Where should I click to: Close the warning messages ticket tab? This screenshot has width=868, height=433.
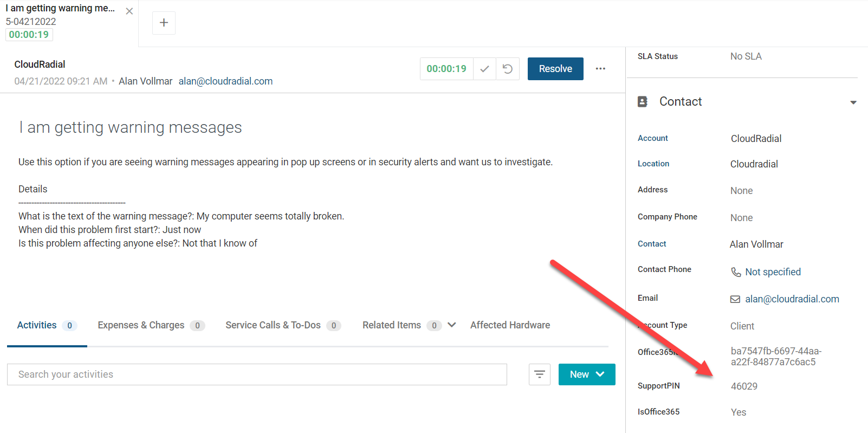click(129, 11)
